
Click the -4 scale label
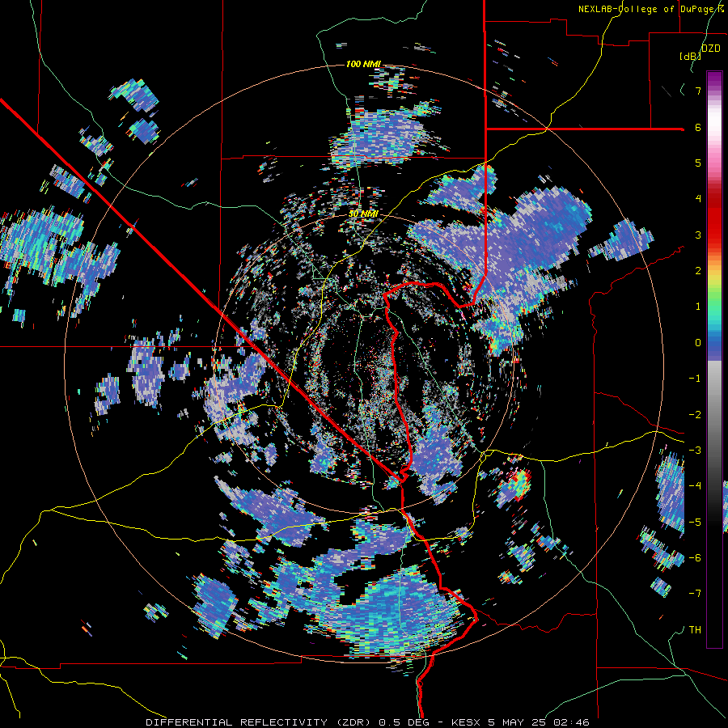[x=695, y=486]
